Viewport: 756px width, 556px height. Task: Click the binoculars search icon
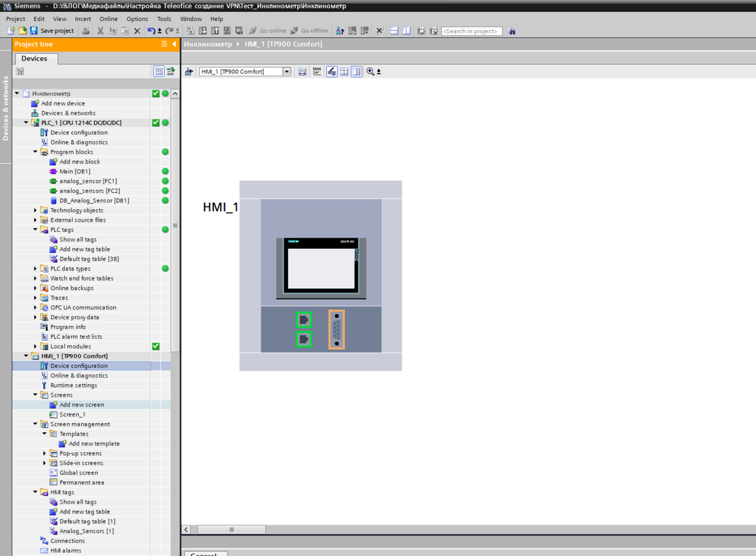(511, 30)
